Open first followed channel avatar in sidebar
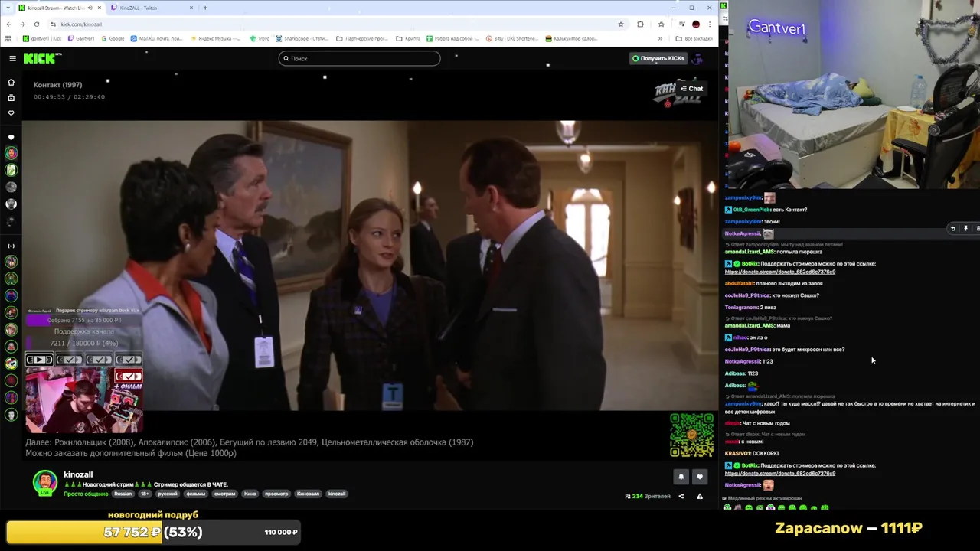 (x=11, y=153)
